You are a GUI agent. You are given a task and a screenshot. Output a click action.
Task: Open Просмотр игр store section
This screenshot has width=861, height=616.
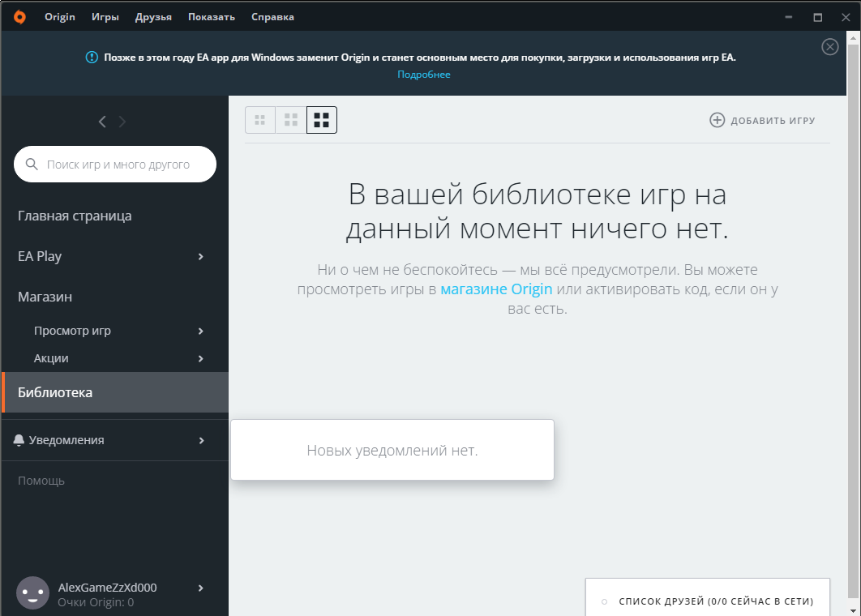point(72,331)
